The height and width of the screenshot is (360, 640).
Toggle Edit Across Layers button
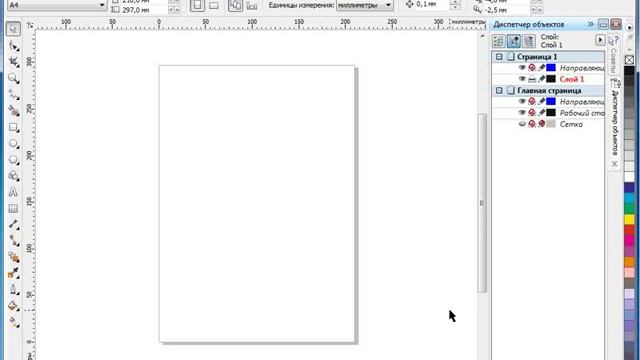tap(514, 41)
